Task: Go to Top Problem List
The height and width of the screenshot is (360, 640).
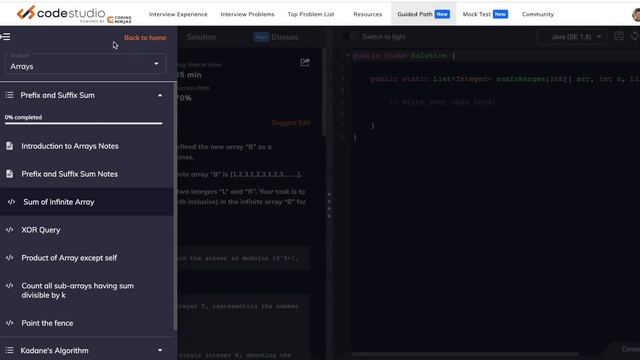Action: pos(311,14)
